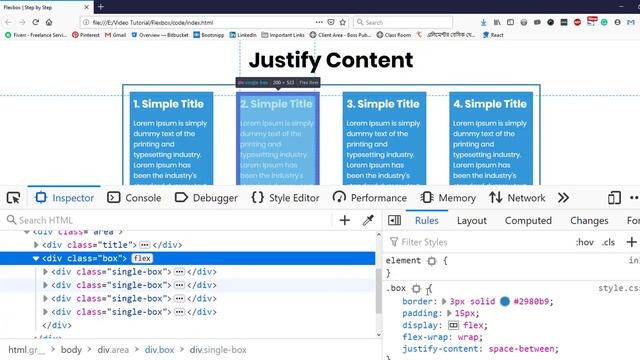
Task: Open the Debugger panel
Action: pyautogui.click(x=206, y=198)
